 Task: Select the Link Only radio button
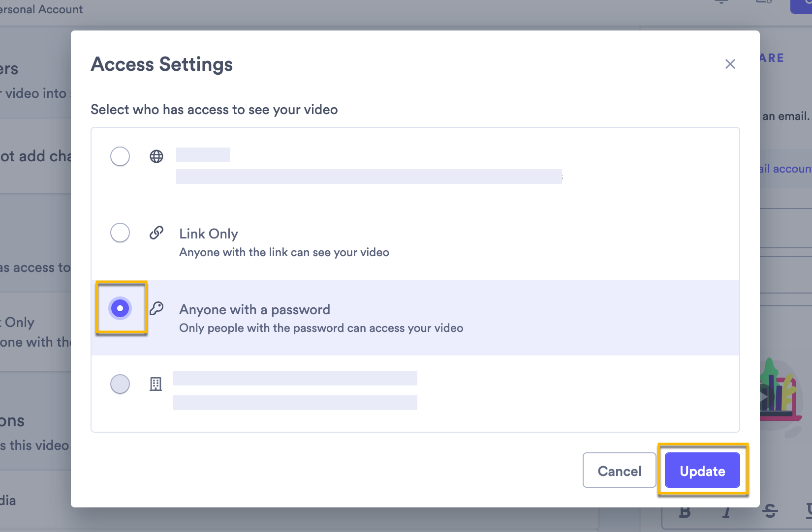120,233
